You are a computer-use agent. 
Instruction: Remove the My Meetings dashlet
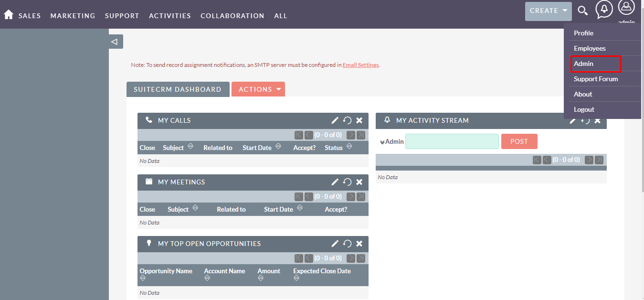[x=359, y=182]
